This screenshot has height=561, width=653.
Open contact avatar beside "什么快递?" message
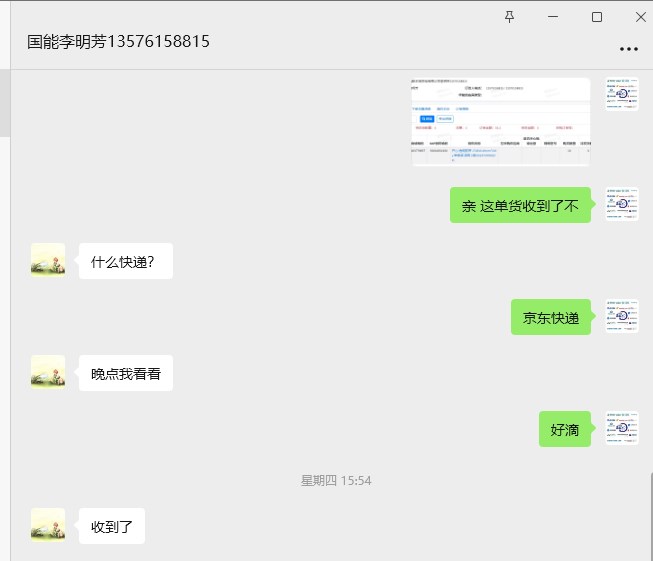pyautogui.click(x=48, y=261)
